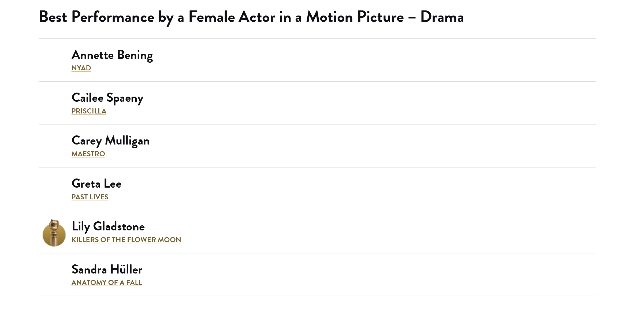Click the word Bening in first row
Viewport: 644px width, 319px height.
coord(135,55)
